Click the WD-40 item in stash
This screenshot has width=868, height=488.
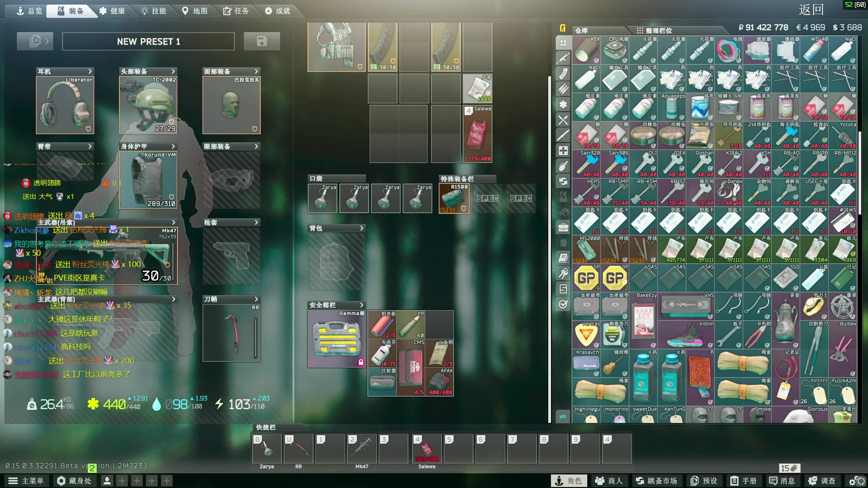pyautogui.click(x=814, y=50)
